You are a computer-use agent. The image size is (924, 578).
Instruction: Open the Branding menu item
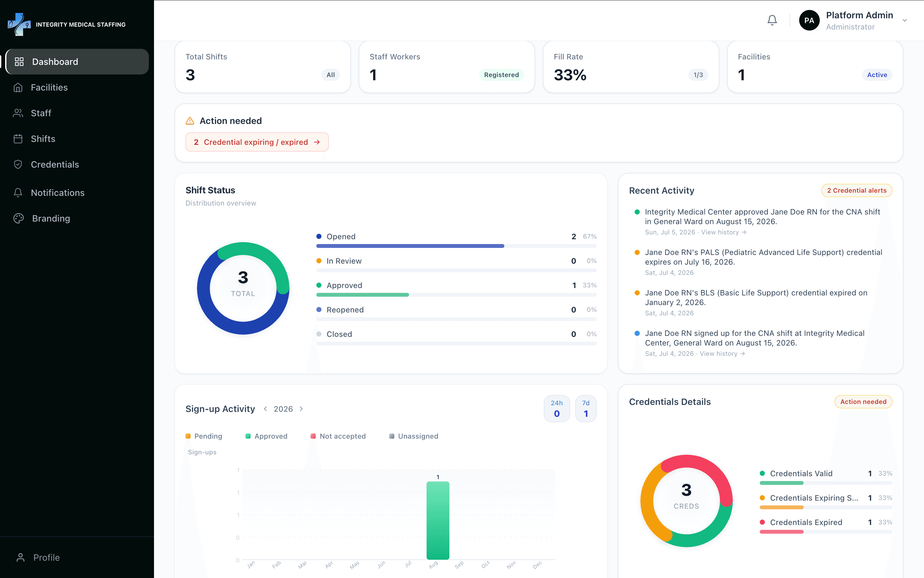click(x=78, y=218)
